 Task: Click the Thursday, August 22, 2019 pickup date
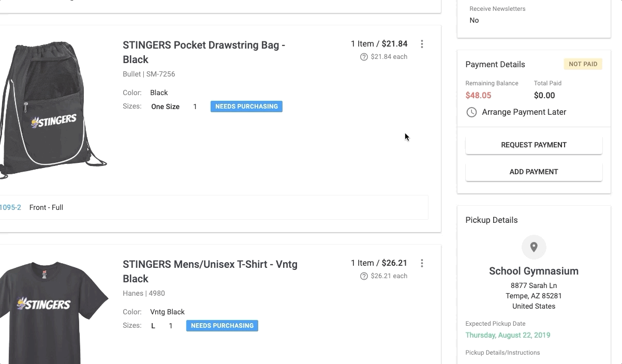click(508, 335)
